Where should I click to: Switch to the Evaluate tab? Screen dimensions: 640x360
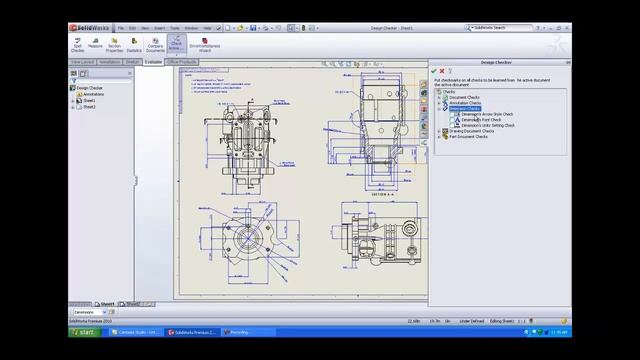[153, 62]
